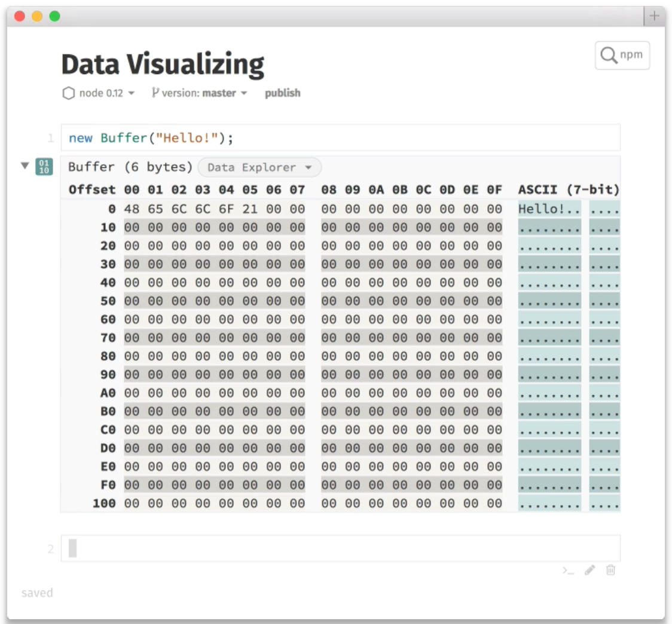
Task: Click the green maximize window button
Action: [x=54, y=16]
